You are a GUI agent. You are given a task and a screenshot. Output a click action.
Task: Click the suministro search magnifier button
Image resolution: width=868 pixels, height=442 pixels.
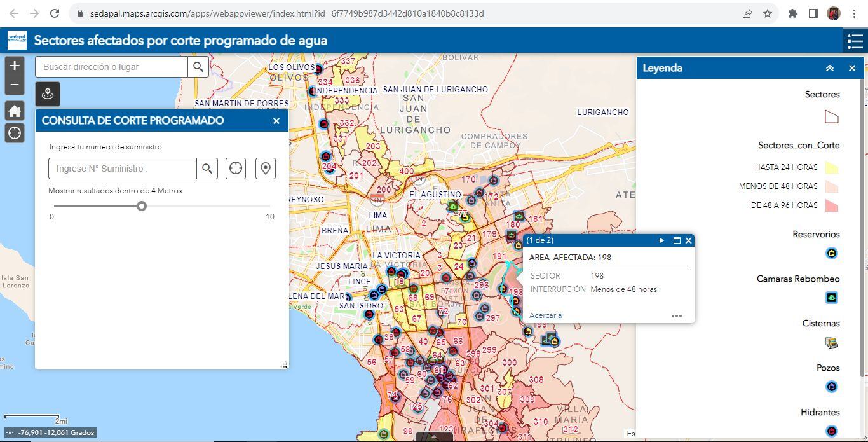pyautogui.click(x=207, y=169)
